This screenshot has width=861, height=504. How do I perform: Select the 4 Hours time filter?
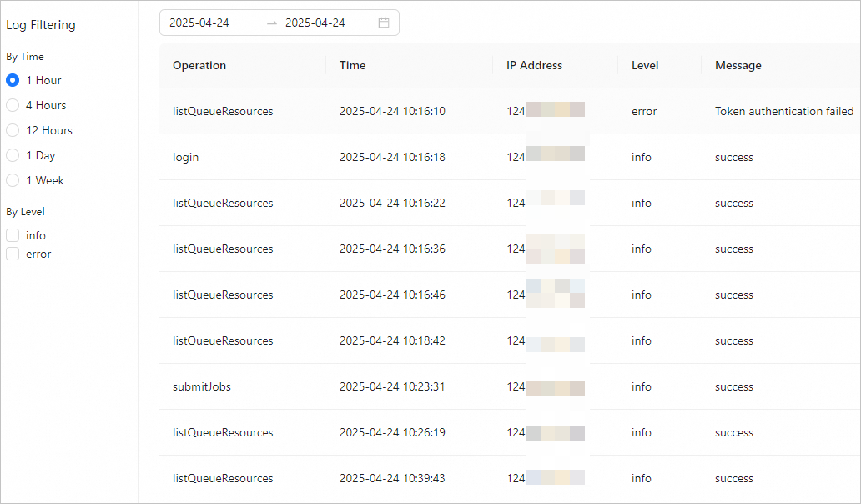click(x=13, y=105)
